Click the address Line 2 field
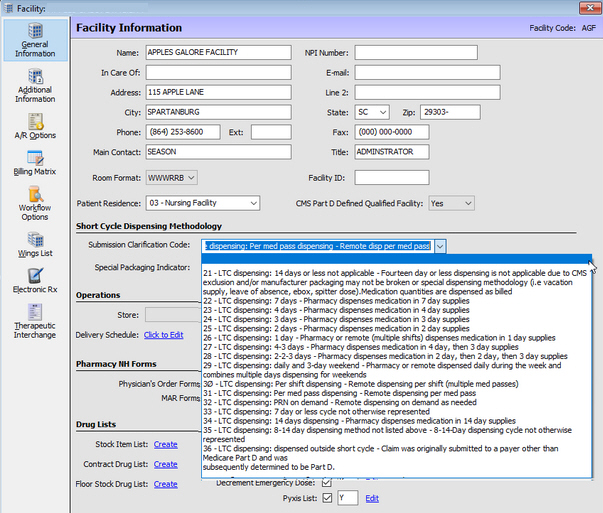603x513 pixels. [428, 92]
